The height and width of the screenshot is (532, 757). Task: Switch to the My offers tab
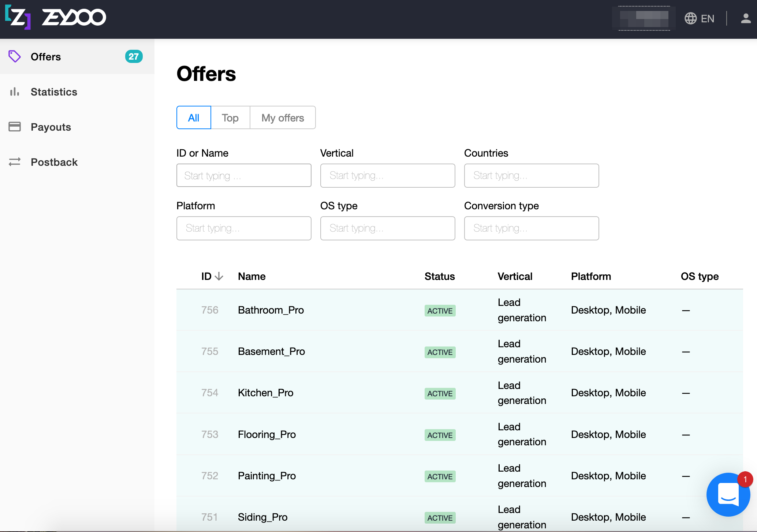(x=282, y=118)
